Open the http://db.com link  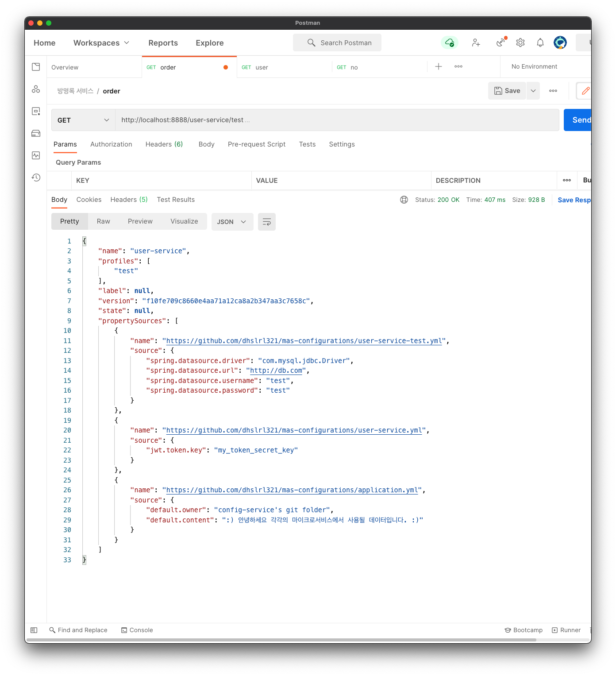(x=276, y=371)
